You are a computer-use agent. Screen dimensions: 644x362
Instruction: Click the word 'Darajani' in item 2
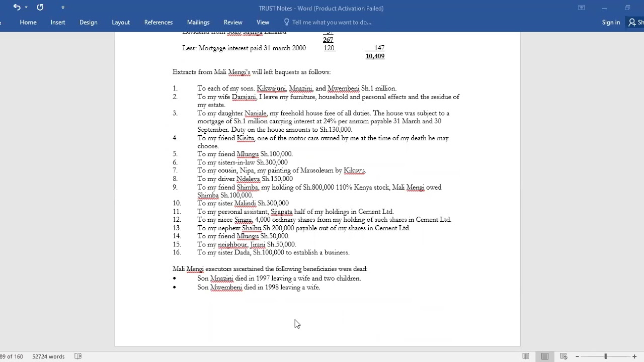(x=244, y=97)
